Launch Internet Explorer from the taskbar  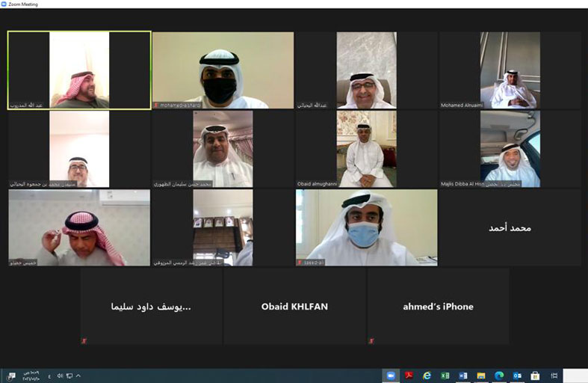(x=427, y=376)
